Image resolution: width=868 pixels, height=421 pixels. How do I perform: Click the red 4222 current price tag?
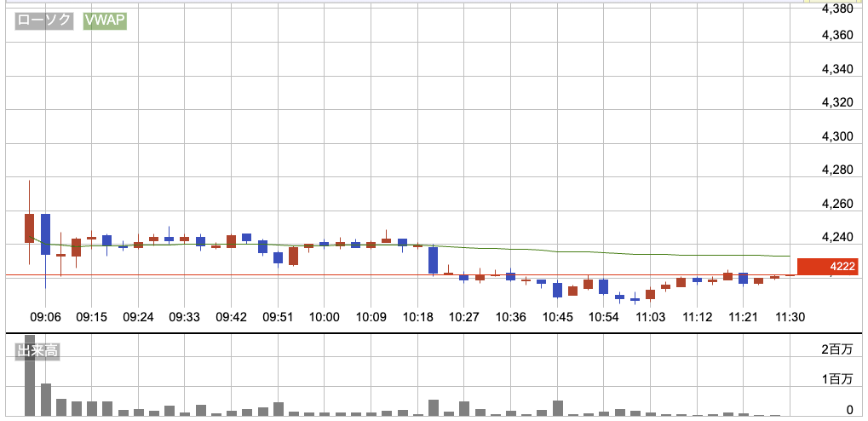(x=826, y=267)
